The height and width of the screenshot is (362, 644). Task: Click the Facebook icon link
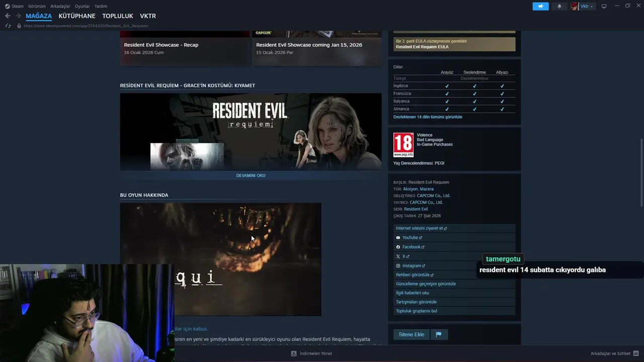pyautogui.click(x=398, y=247)
